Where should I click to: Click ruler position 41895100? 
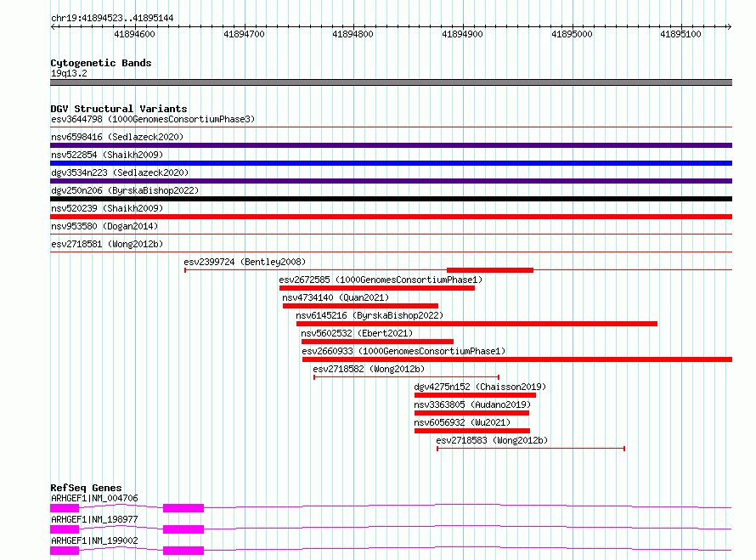click(680, 34)
